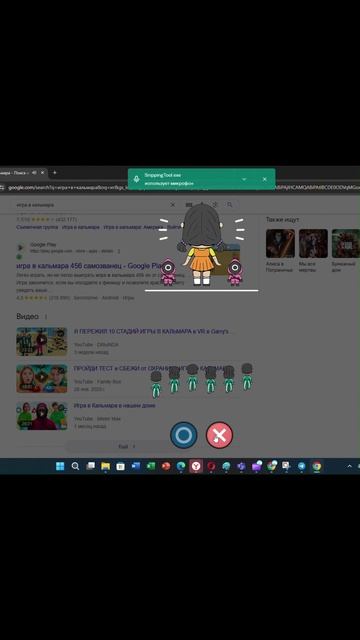Expand more videos with the 'Ещё' button
The height and width of the screenshot is (640, 360).
pyautogui.click(x=127, y=447)
